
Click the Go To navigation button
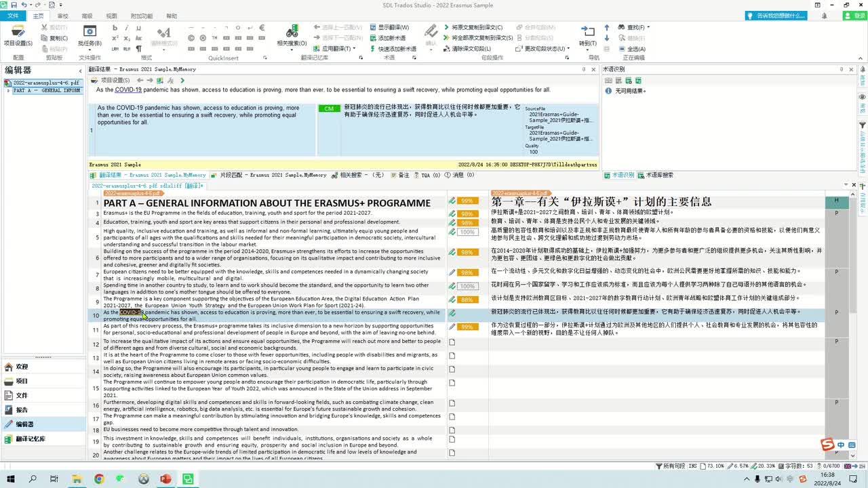(x=587, y=36)
